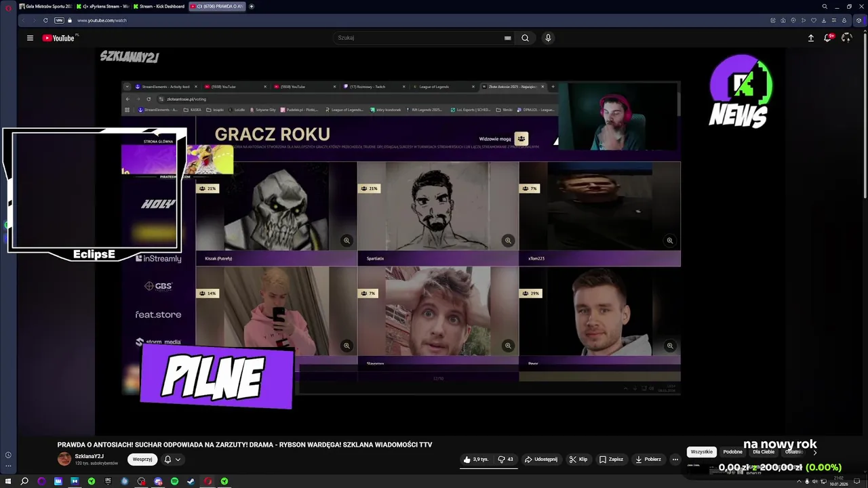Open Spotify from the taskbar
The image size is (868, 488).
[x=174, y=481]
